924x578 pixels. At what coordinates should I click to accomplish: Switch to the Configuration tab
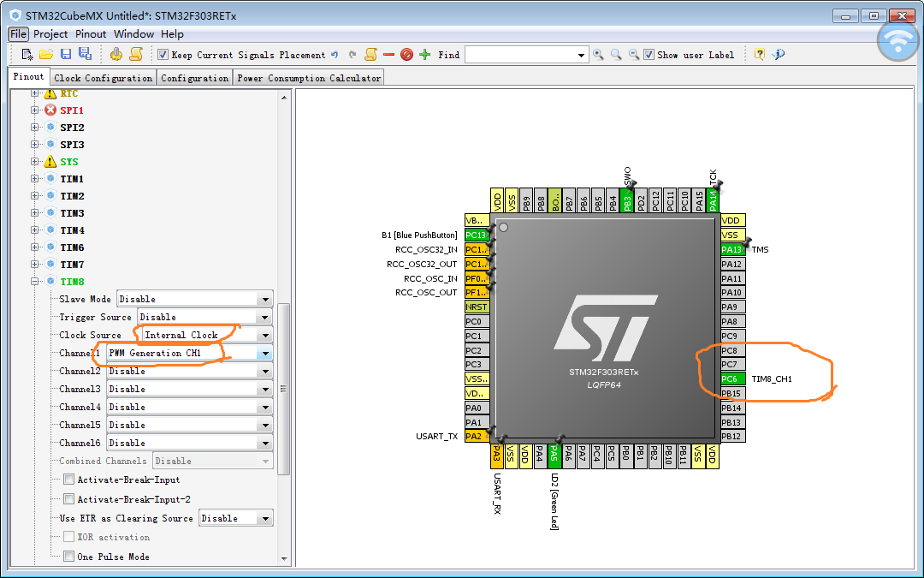coord(194,78)
